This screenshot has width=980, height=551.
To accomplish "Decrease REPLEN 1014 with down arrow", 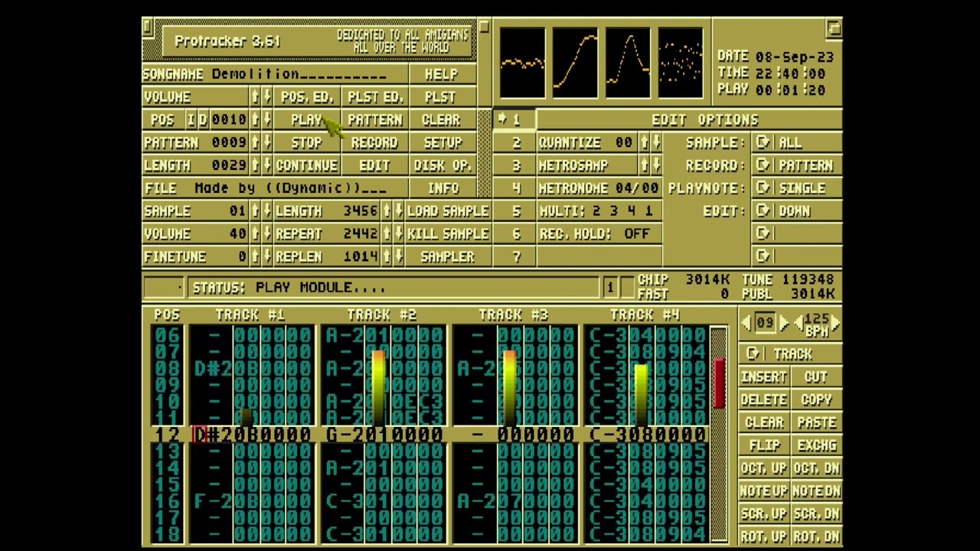I will tap(398, 257).
